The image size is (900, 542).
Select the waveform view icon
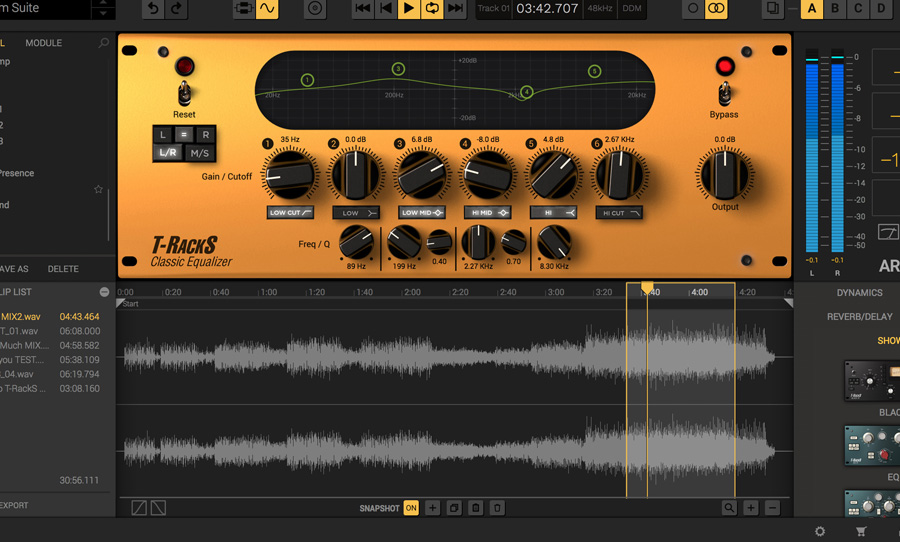(x=267, y=9)
